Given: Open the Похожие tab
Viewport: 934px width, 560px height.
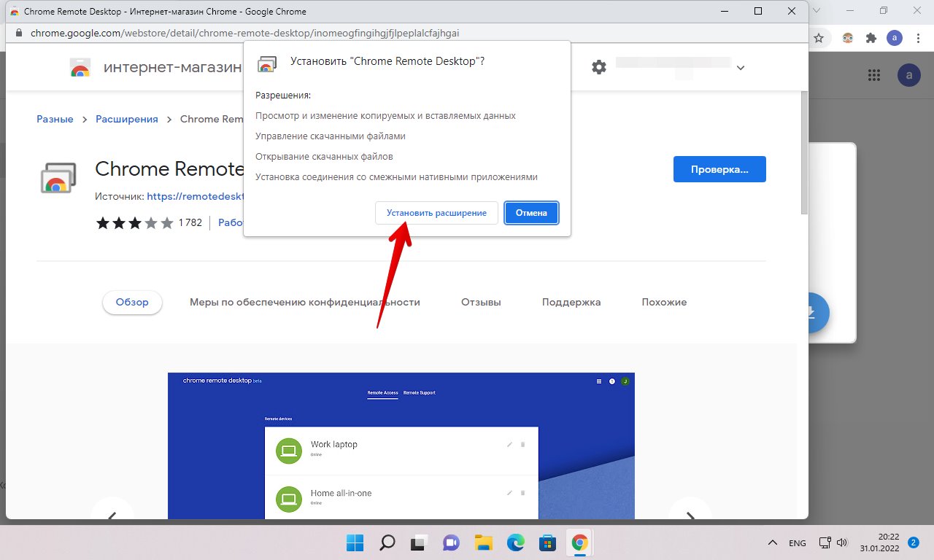Looking at the screenshot, I should (x=664, y=302).
